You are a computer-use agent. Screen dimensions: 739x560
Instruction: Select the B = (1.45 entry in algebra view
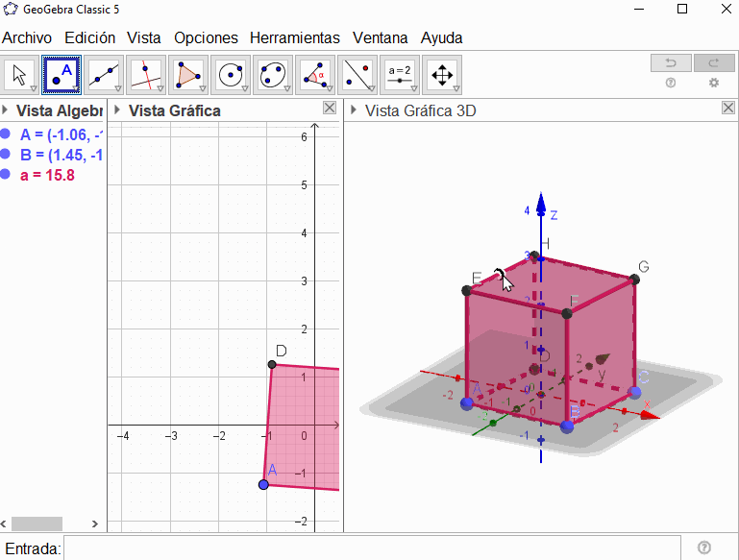coord(62,155)
